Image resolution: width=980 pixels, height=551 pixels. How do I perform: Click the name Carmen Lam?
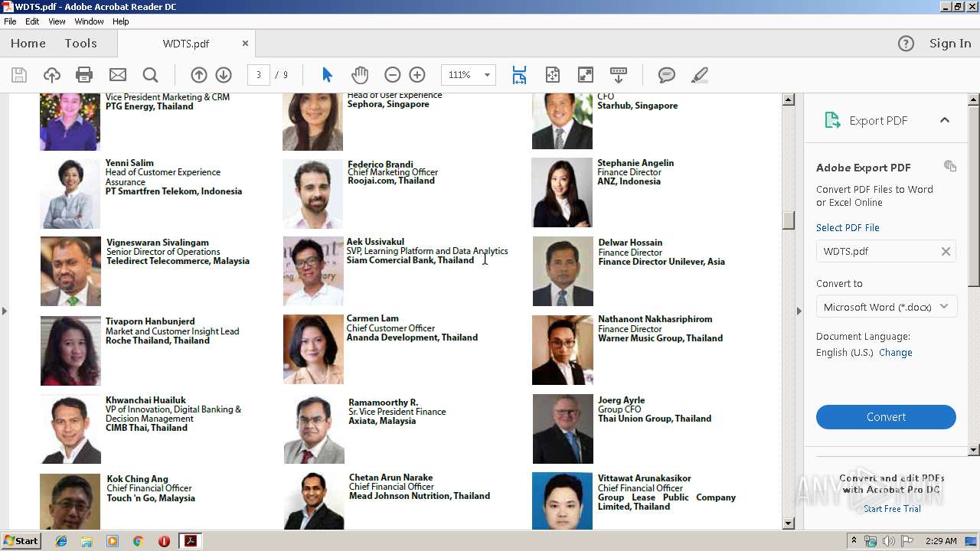click(372, 318)
